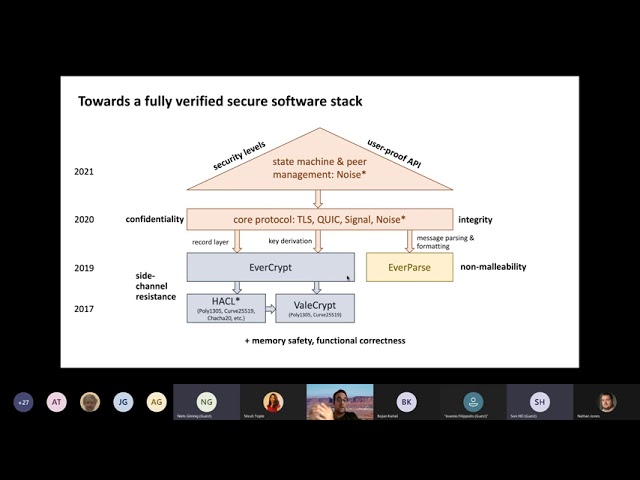
Task: Click the ValeCrypt box in the diagram
Action: [314, 307]
